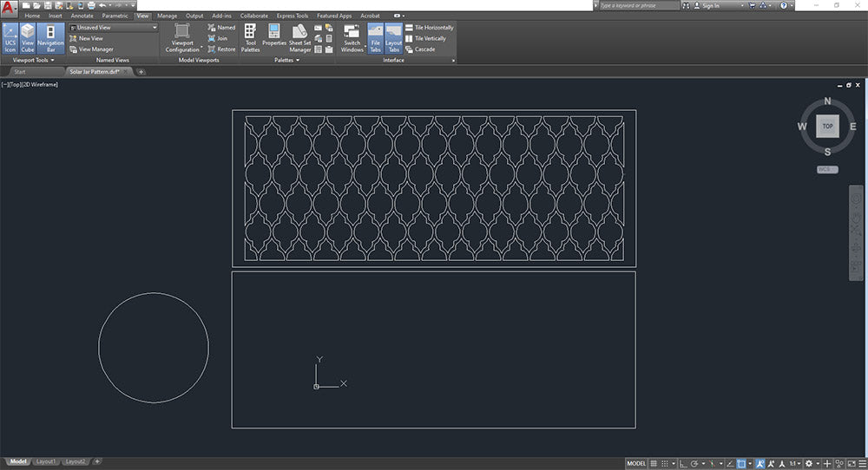Open the Sheet Set Manager
Screen dimensions: 868x470
point(299,36)
